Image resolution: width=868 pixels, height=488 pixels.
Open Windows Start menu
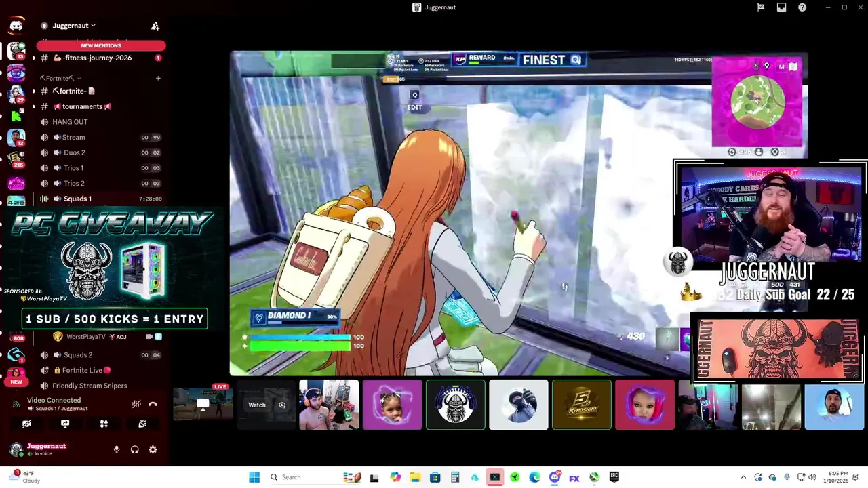(x=254, y=477)
